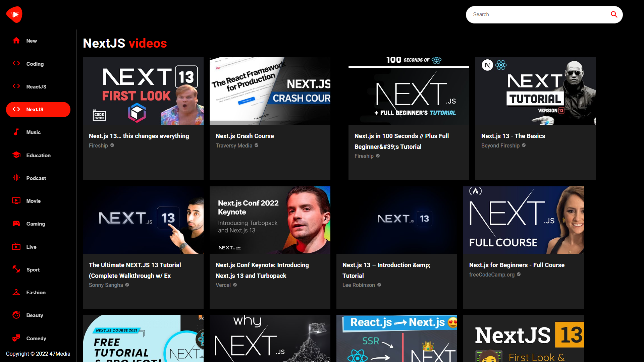
Task: Click the Beauty face icon
Action: tap(16, 315)
